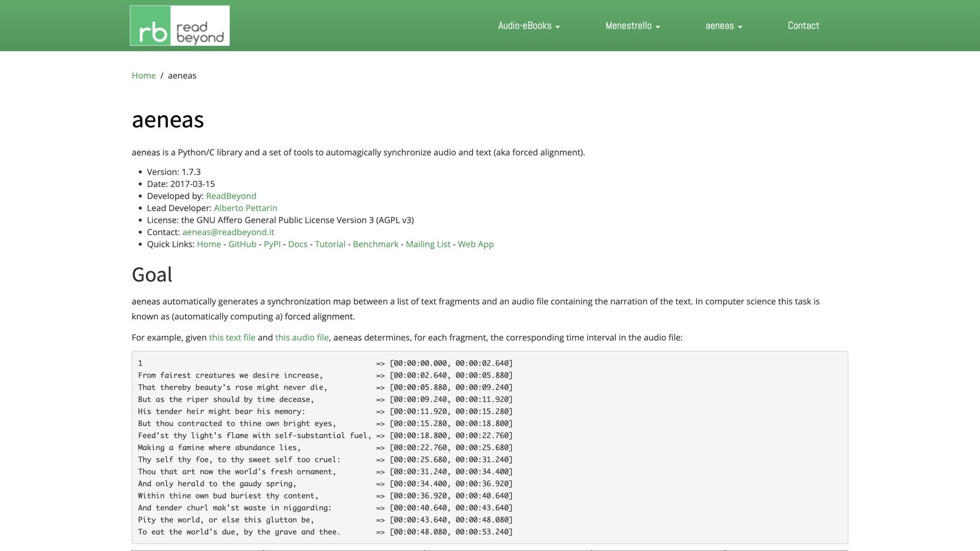Open the Docs quick link

point(298,244)
